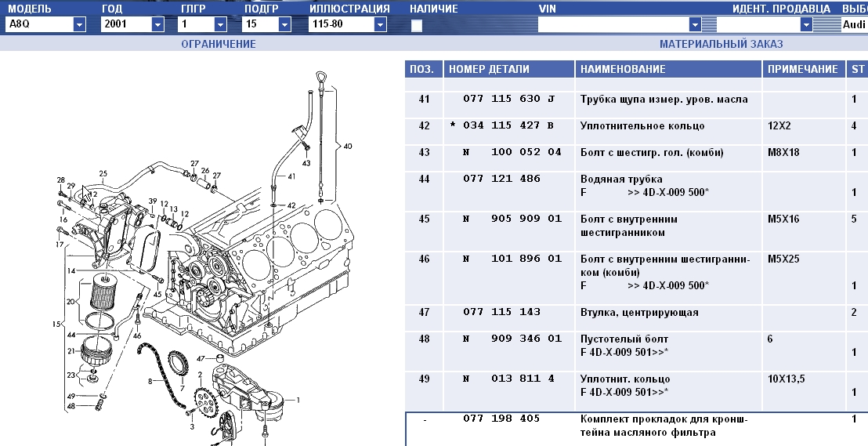Image resolution: width=868 pixels, height=446 pixels.
Task: Open the Иллюстрация dropdown showing 115-80
Action: [x=380, y=24]
